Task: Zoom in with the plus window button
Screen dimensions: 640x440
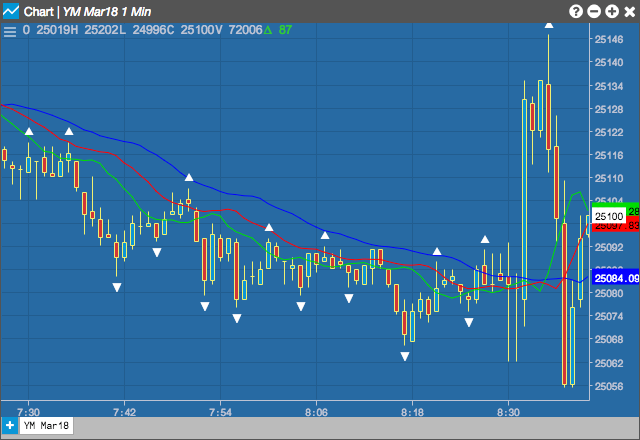Action: [x=612, y=11]
